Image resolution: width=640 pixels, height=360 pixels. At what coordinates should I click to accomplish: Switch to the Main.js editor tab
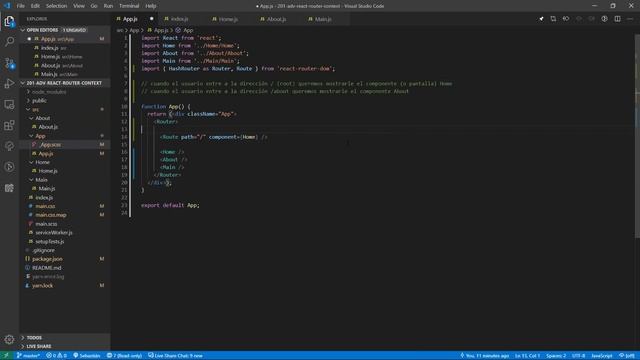point(323,19)
